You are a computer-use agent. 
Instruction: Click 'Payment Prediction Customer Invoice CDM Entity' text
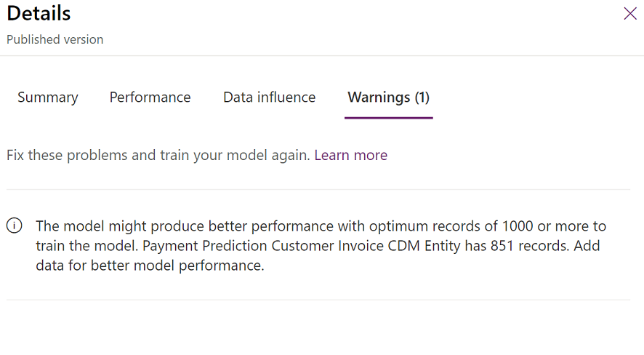click(x=302, y=246)
